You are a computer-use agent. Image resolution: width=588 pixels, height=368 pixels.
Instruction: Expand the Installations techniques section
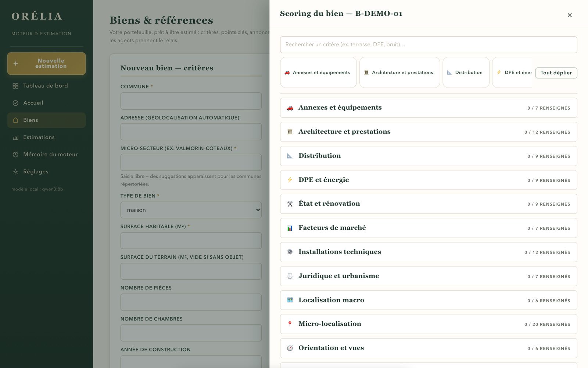(x=429, y=252)
